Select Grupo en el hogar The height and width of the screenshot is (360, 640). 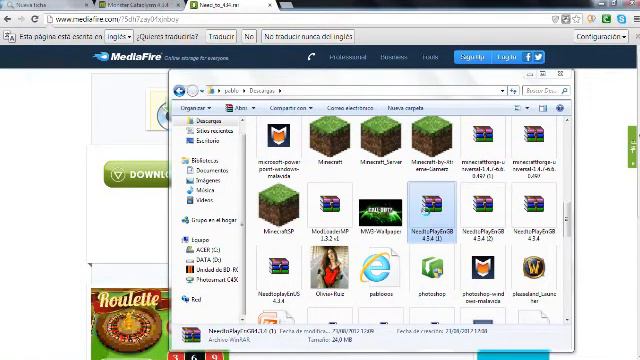pos(214,220)
